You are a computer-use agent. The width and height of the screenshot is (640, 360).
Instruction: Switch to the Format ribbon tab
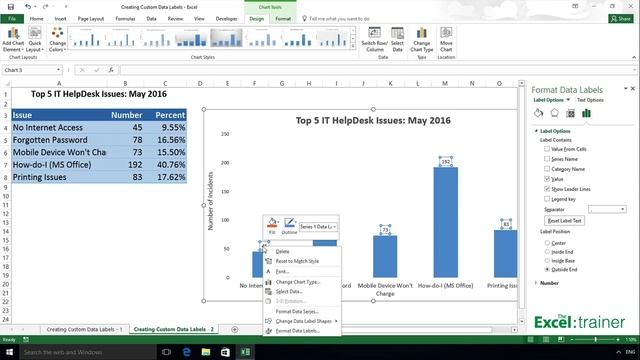283,19
